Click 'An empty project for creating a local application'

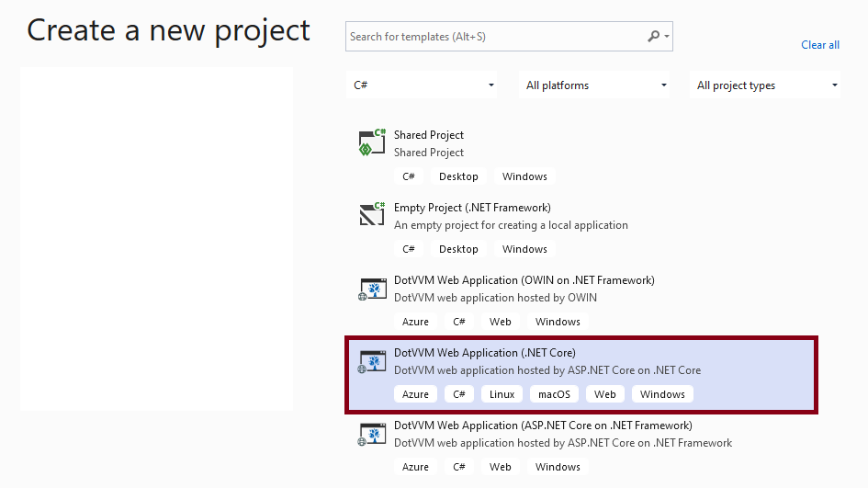click(x=511, y=225)
